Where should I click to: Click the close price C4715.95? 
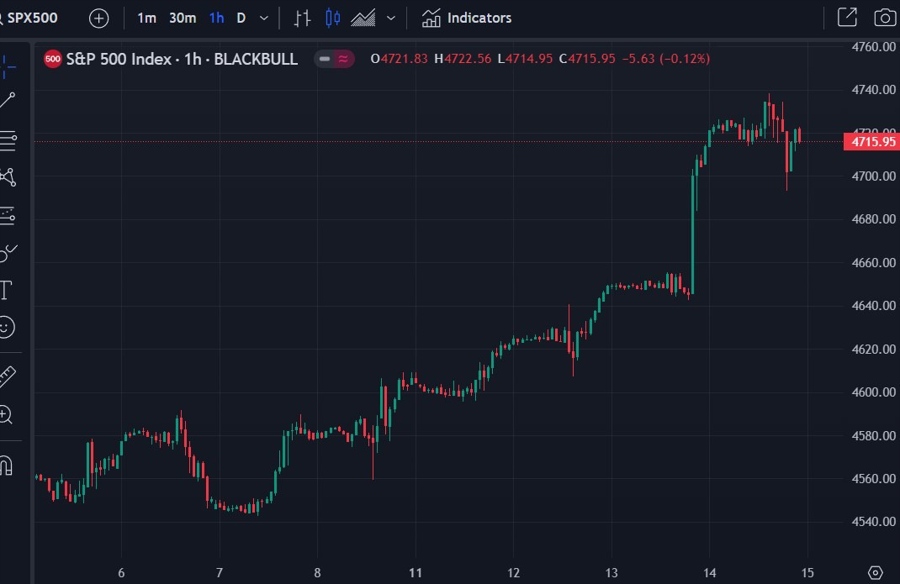click(x=587, y=59)
